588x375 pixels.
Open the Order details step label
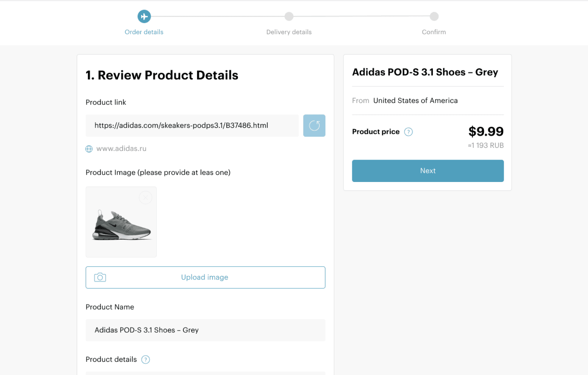click(144, 32)
